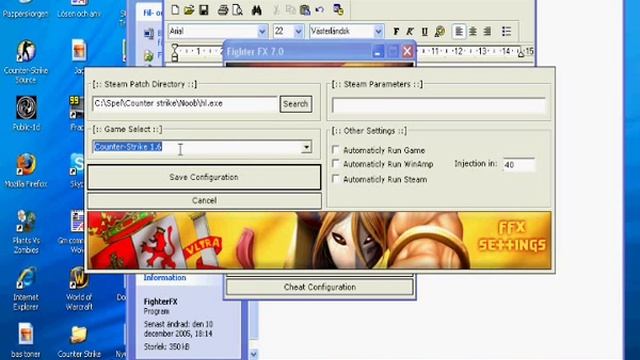Open Internet Explorer desktop icon
This screenshot has height=360, width=640.
(x=26, y=289)
